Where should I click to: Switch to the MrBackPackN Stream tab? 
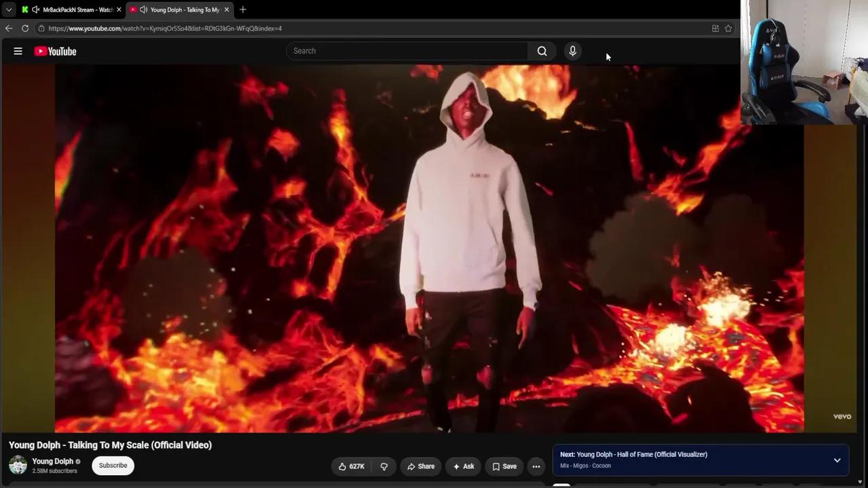[72, 9]
